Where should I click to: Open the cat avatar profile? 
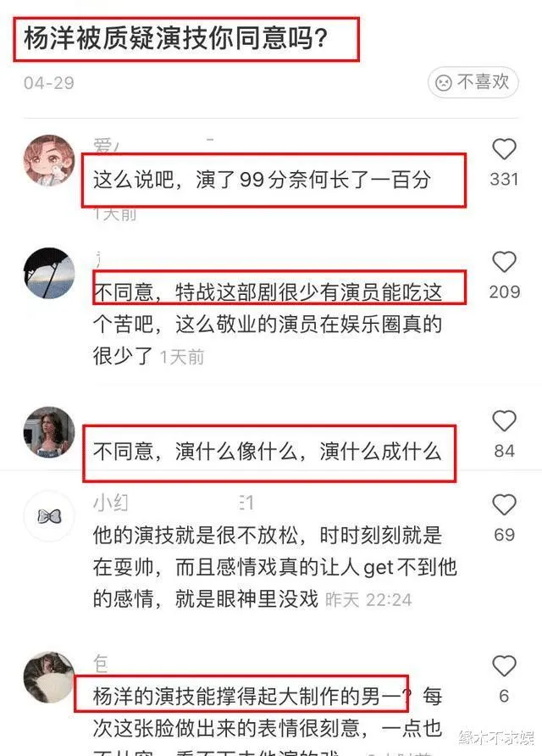(49, 677)
